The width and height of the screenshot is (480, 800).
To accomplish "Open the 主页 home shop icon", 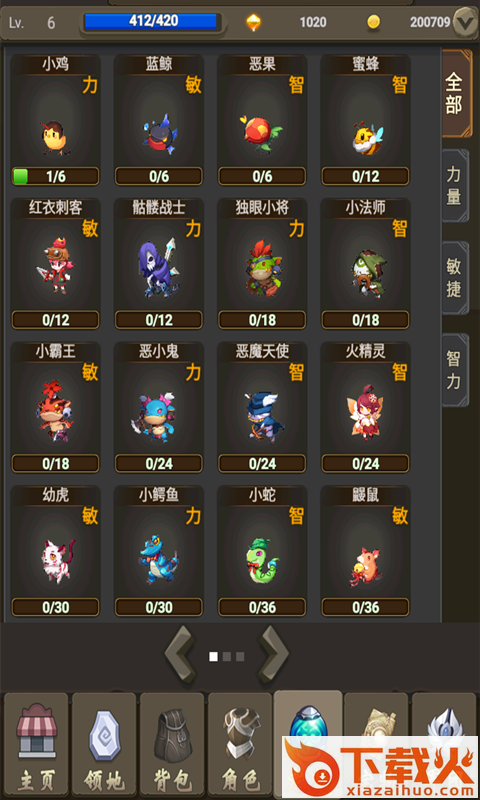I will pyautogui.click(x=36, y=744).
